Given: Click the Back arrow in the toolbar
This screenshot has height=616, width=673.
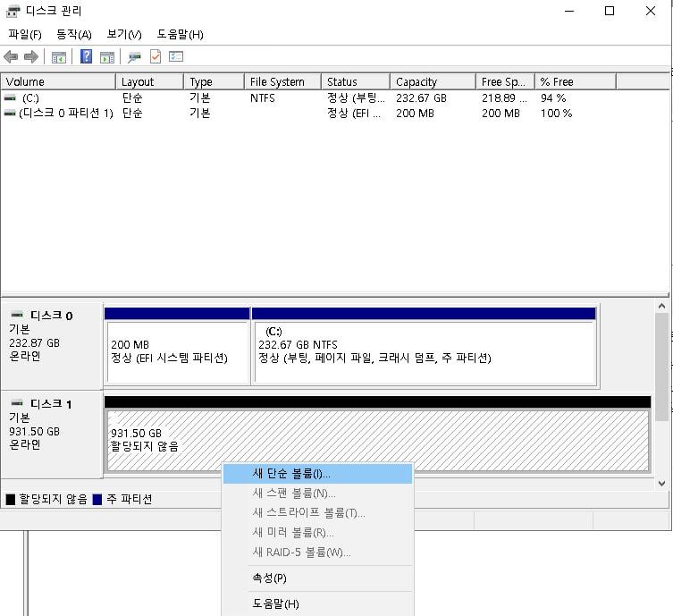Looking at the screenshot, I should [12, 57].
